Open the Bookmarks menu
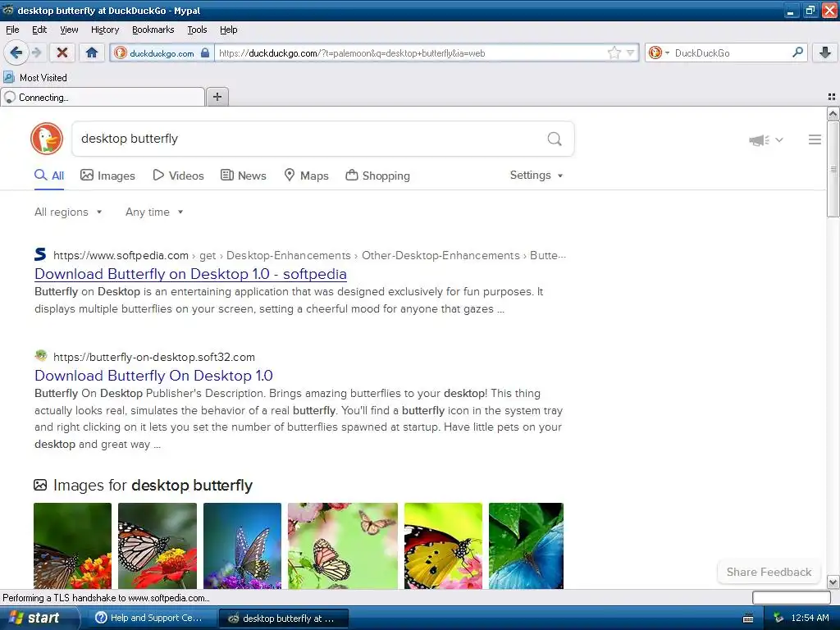The height and width of the screenshot is (630, 840). (x=153, y=30)
